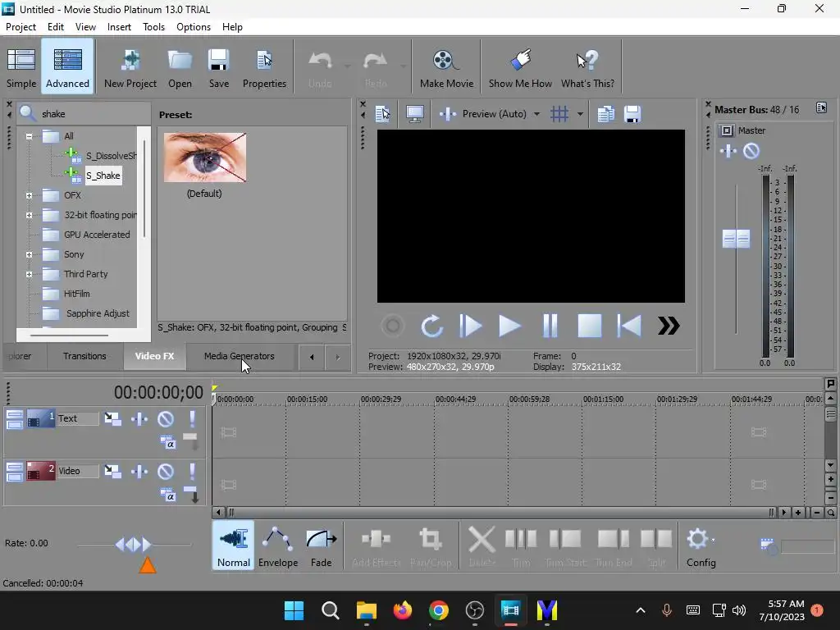Launch the Make Movie wizard

[446, 68]
